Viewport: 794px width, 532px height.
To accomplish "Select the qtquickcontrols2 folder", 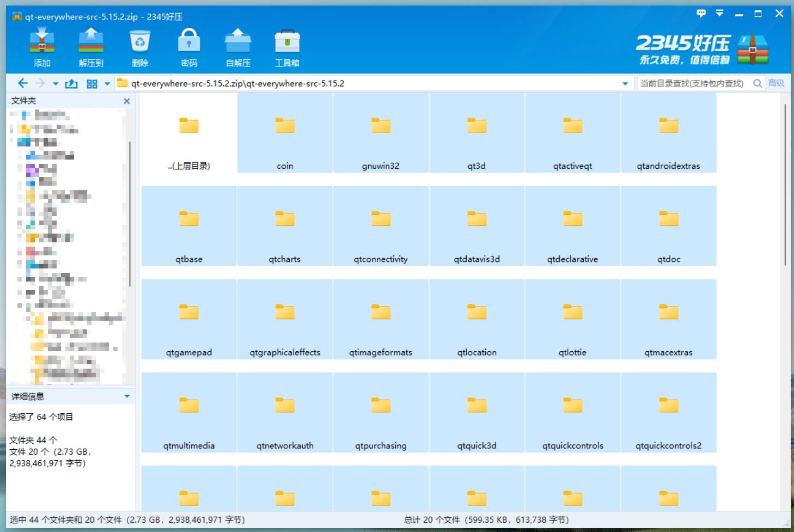I will (668, 412).
